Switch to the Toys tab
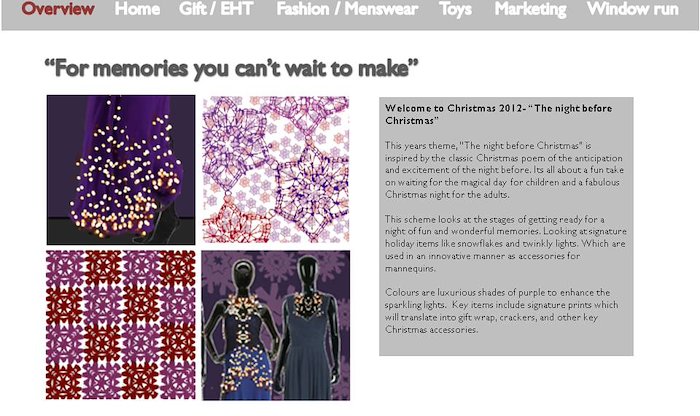Image resolution: width=700 pixels, height=416 pixels. (455, 9)
